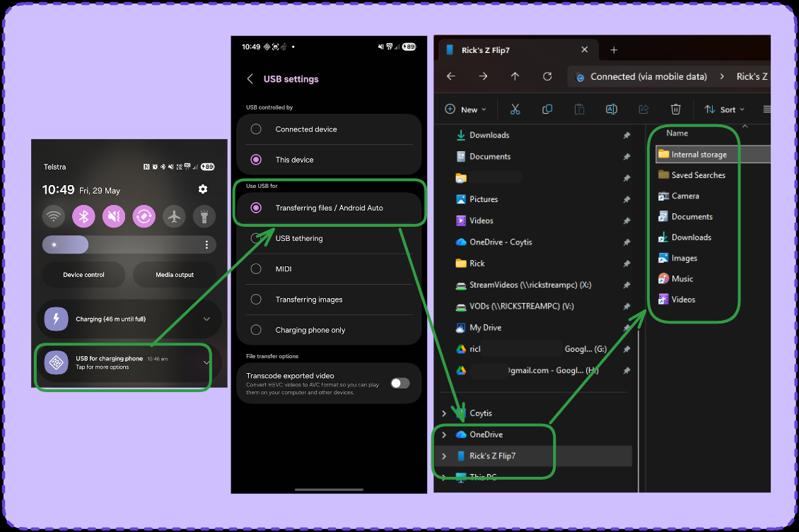Open brightness more options dots
This screenshot has width=799, height=532.
[206, 245]
